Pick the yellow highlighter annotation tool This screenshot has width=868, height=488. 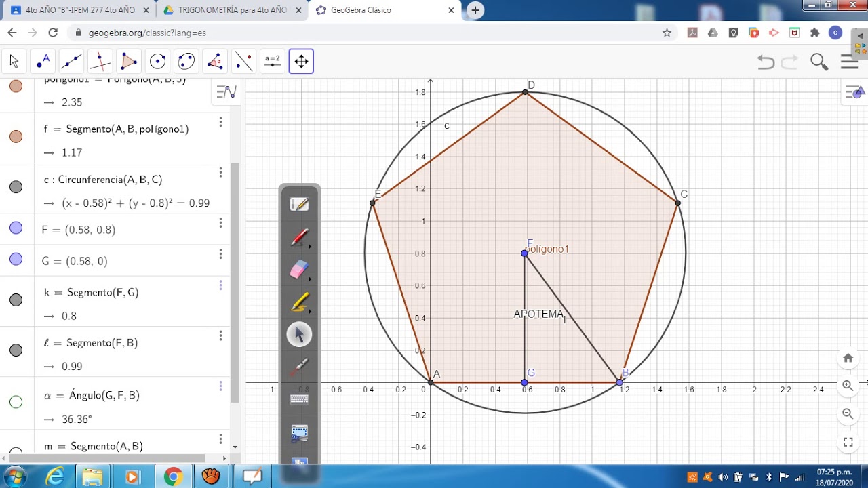[x=299, y=302]
